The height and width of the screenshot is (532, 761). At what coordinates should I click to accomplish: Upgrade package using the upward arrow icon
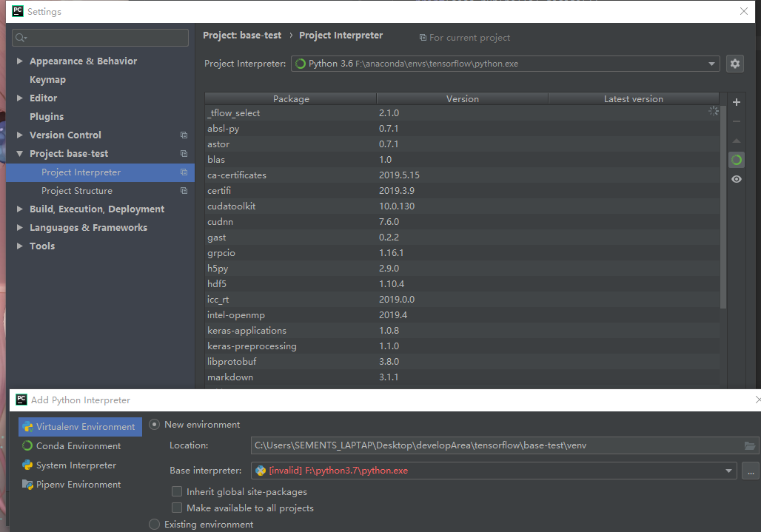pos(736,141)
